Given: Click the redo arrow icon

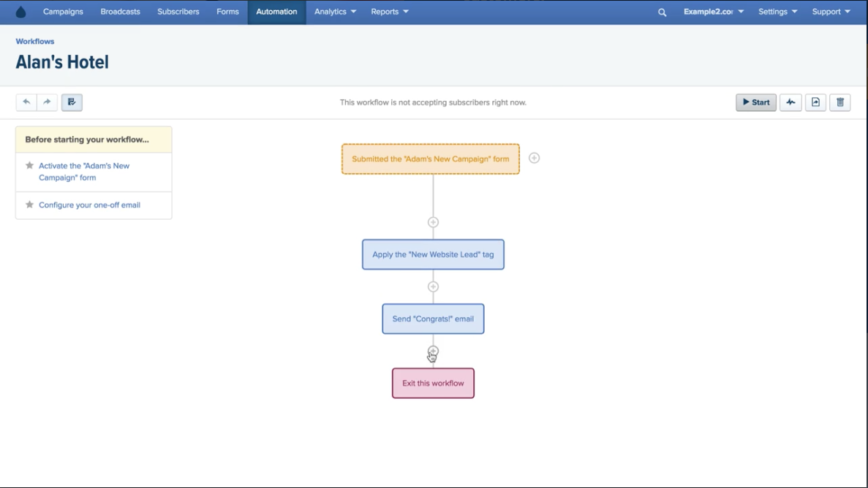Looking at the screenshot, I should [47, 102].
